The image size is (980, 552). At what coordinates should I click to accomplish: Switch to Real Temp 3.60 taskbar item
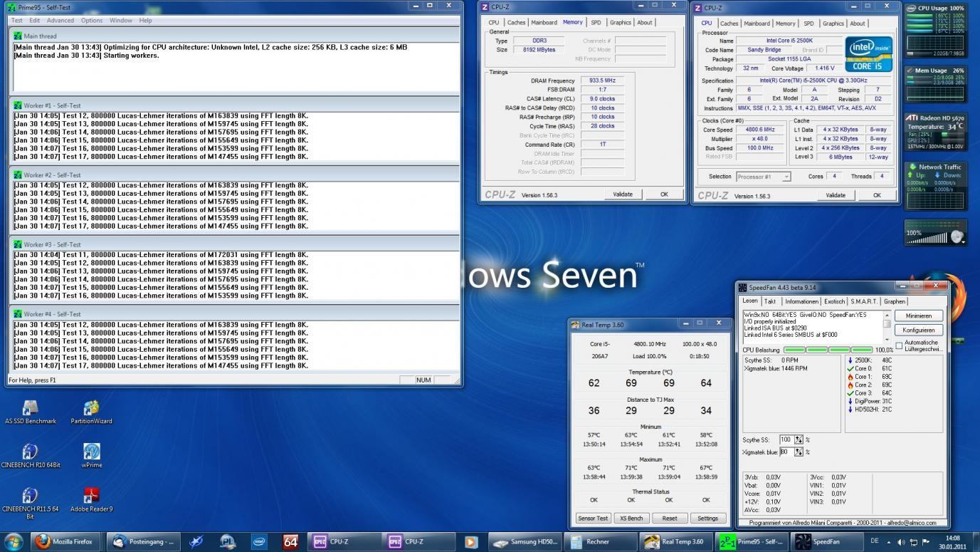pyautogui.click(x=675, y=541)
